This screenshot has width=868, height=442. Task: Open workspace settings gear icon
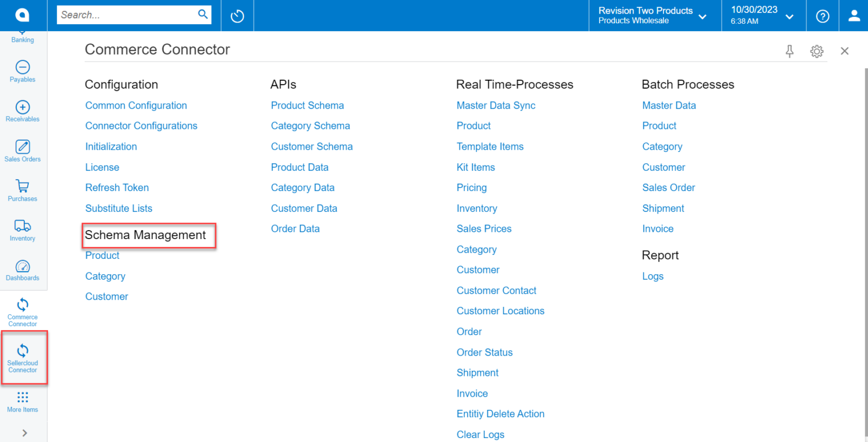point(817,51)
